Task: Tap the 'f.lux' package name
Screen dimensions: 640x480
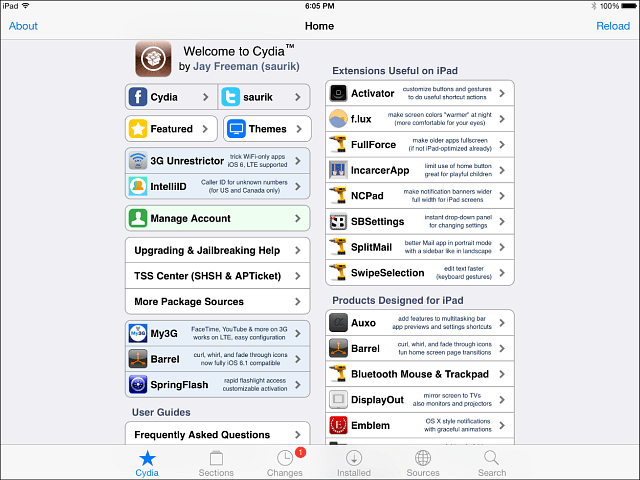Action: 361,119
